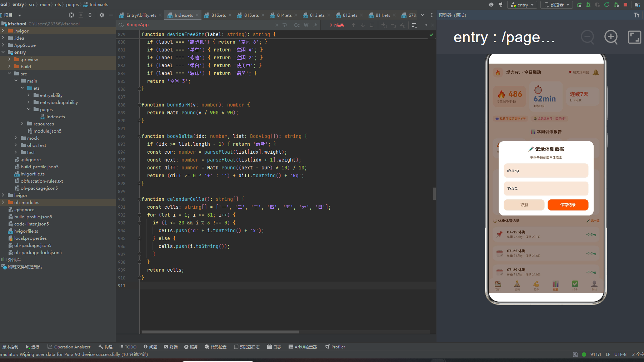The image size is (644, 362).
Task: Select opened file target icon in project panel
Action: point(71,15)
